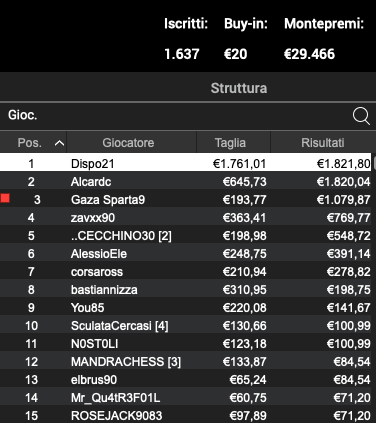Viewport: 376px width, 423px height.
Task: Click the player search magnifier icon
Action: tap(361, 116)
